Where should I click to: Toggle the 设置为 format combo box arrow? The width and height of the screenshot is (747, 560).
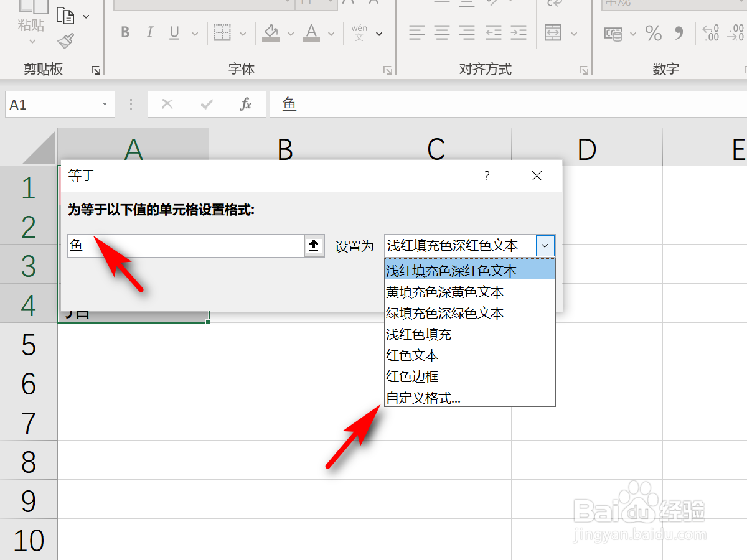point(545,246)
